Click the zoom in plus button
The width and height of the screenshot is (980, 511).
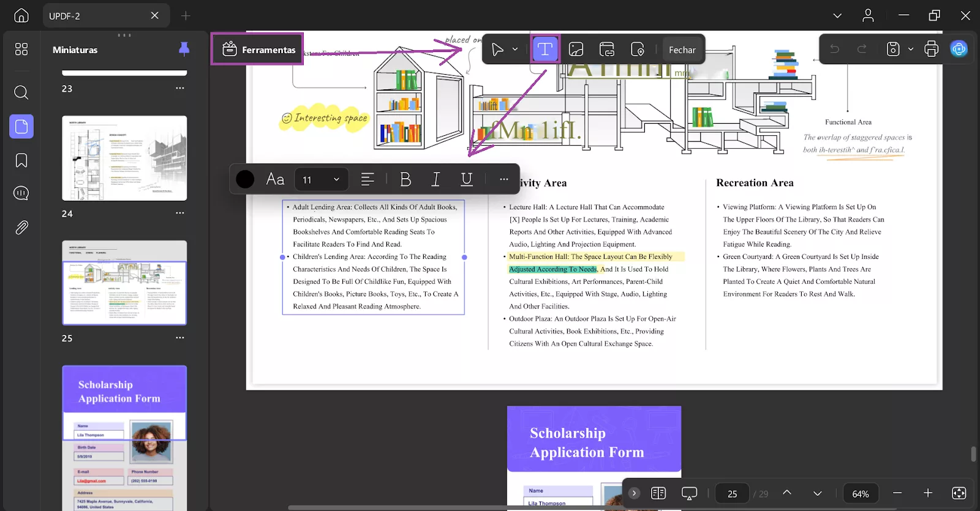click(928, 493)
